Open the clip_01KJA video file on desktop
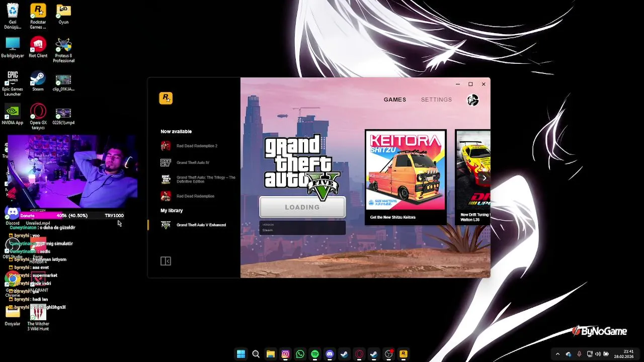This screenshot has width=644, height=362. (x=63, y=83)
